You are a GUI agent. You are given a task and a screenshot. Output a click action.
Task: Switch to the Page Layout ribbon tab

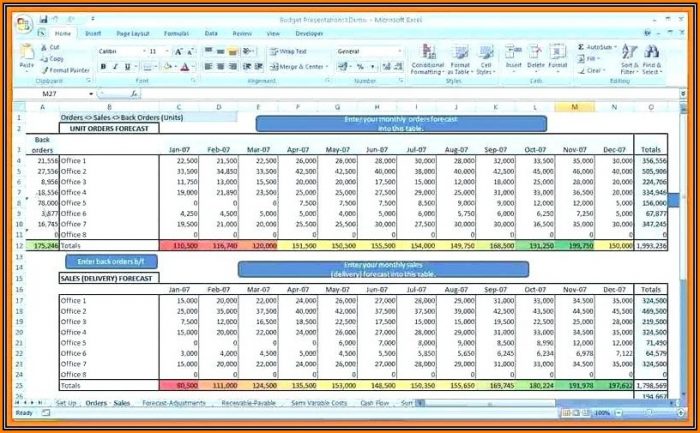pyautogui.click(x=133, y=33)
